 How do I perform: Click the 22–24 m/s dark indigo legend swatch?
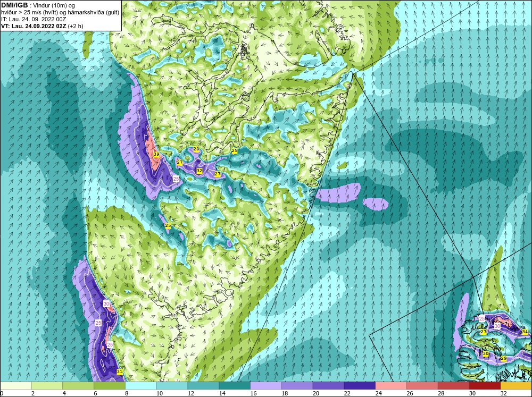[360, 385]
